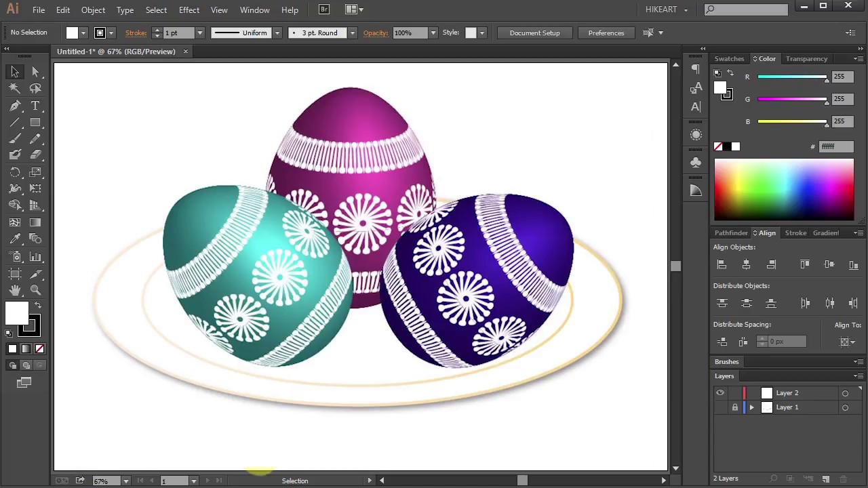Open the Object menu
Viewport: 868px width, 488px height.
pyautogui.click(x=93, y=10)
